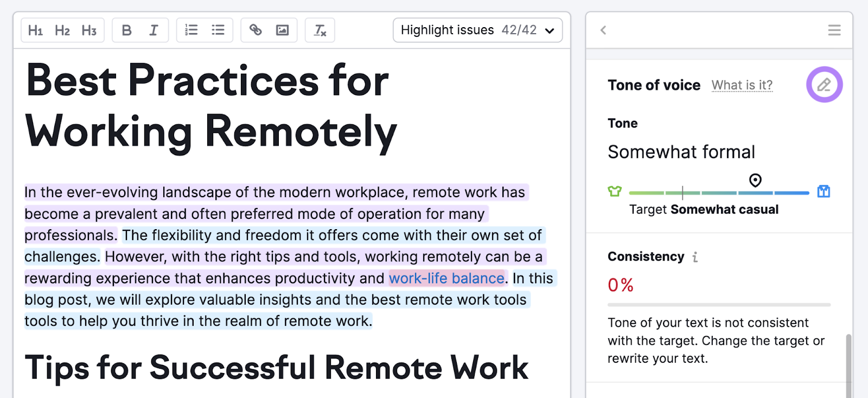868x398 pixels.
Task: Click the side panel vertical scrollbar
Action: point(848,364)
